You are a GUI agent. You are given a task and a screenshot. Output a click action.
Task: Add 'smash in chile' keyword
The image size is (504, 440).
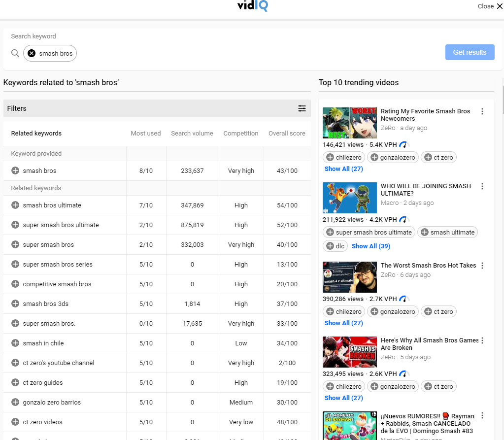click(x=15, y=343)
